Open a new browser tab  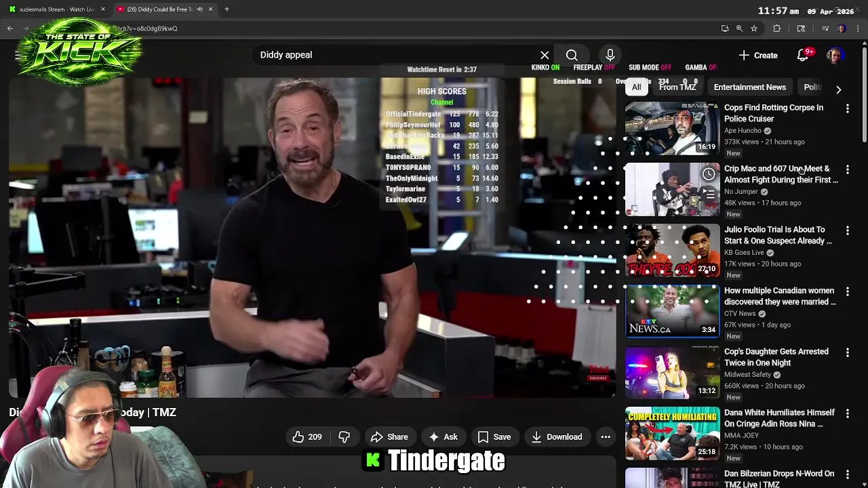pos(226,9)
